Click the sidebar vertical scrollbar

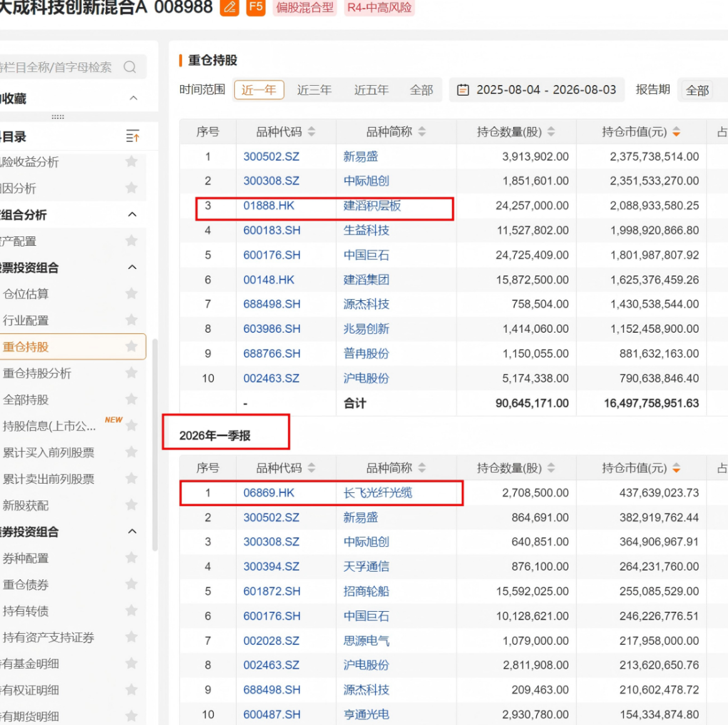[x=155, y=444]
